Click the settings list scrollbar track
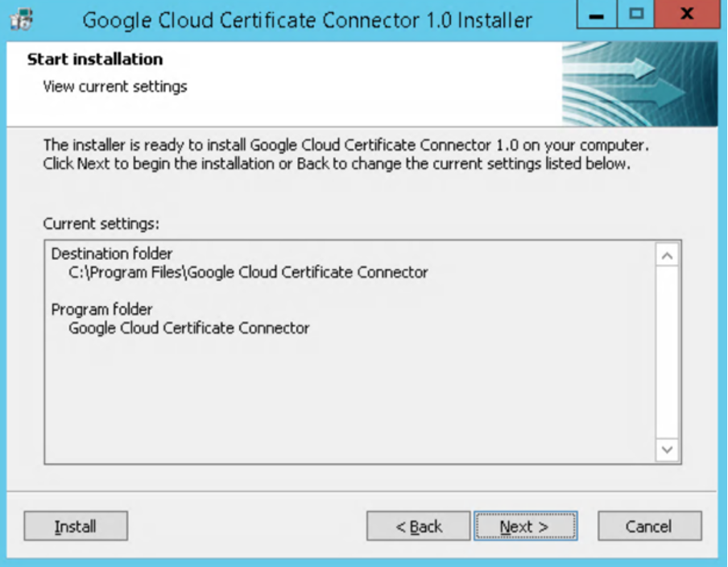Screen dimensions: 728x567 (668, 354)
